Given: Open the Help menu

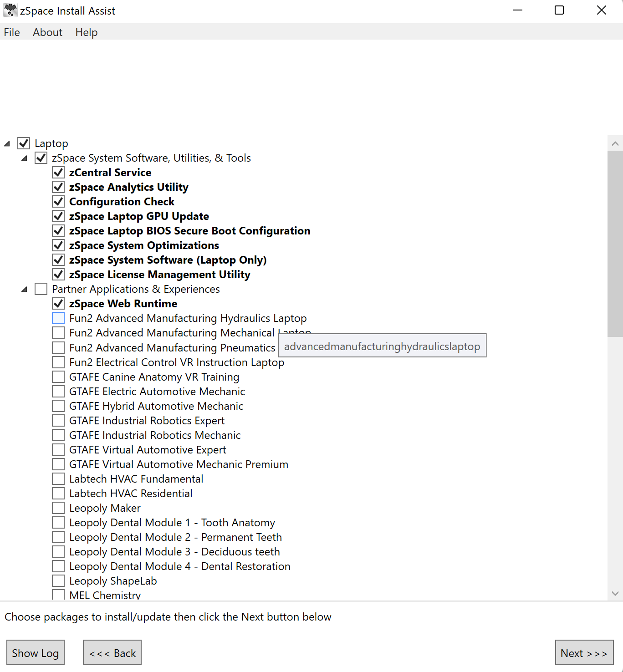Looking at the screenshot, I should [x=86, y=32].
